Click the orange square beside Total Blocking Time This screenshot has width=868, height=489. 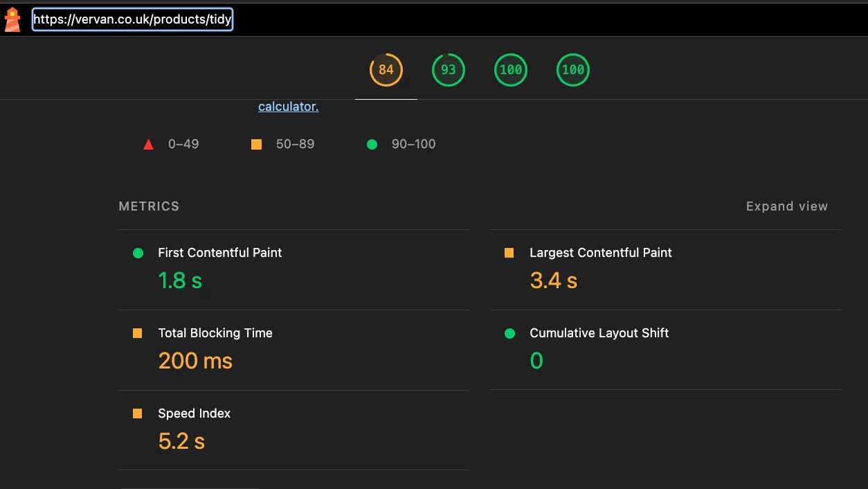click(138, 333)
